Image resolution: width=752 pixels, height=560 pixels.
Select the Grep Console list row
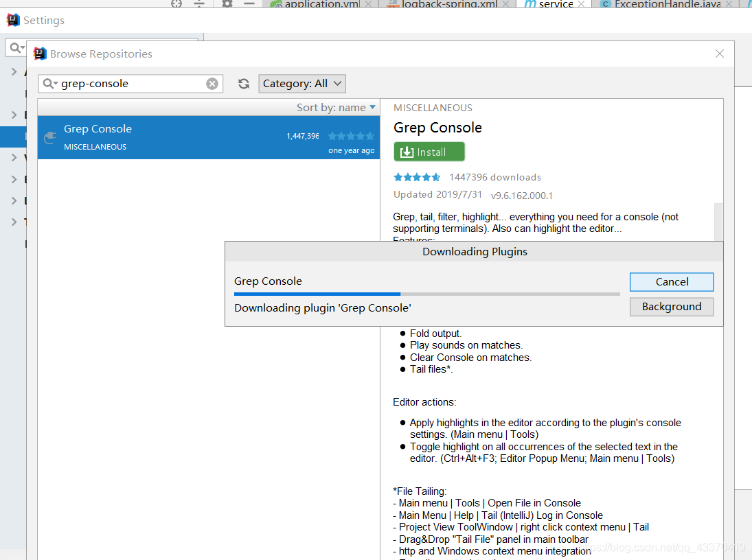coord(209,138)
